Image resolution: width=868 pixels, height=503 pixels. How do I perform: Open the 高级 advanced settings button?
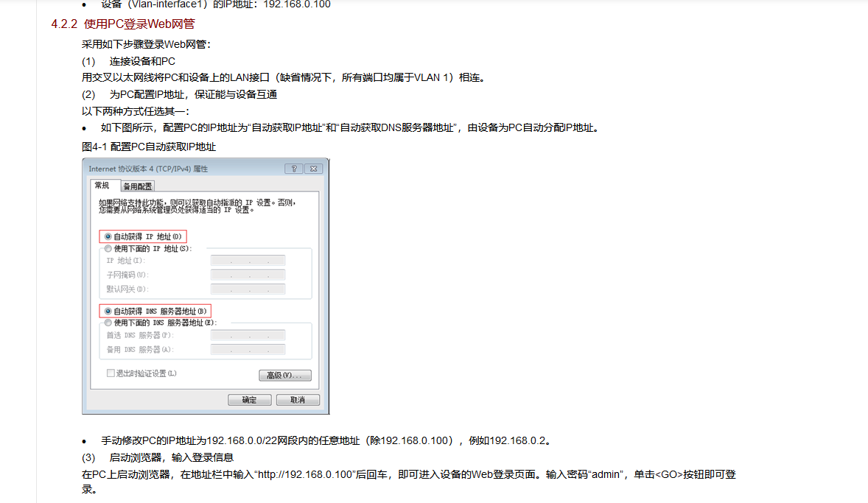[x=285, y=375]
